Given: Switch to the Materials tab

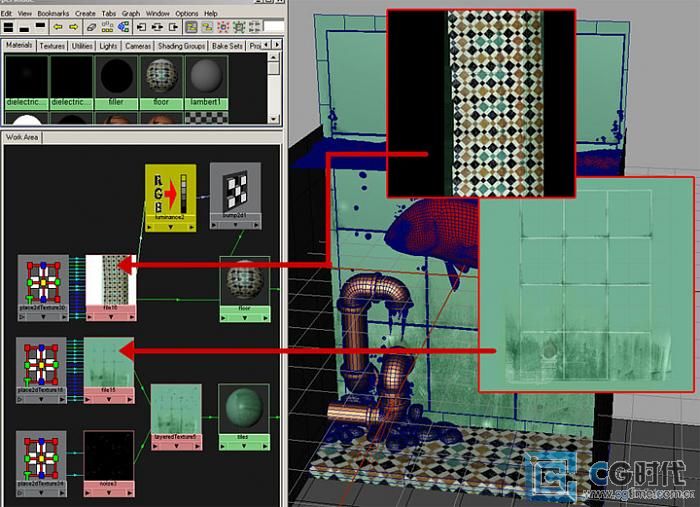Looking at the screenshot, I should coord(19,45).
